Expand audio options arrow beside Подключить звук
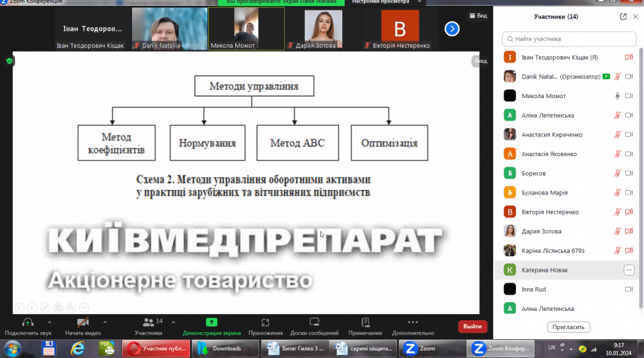 pyautogui.click(x=50, y=322)
